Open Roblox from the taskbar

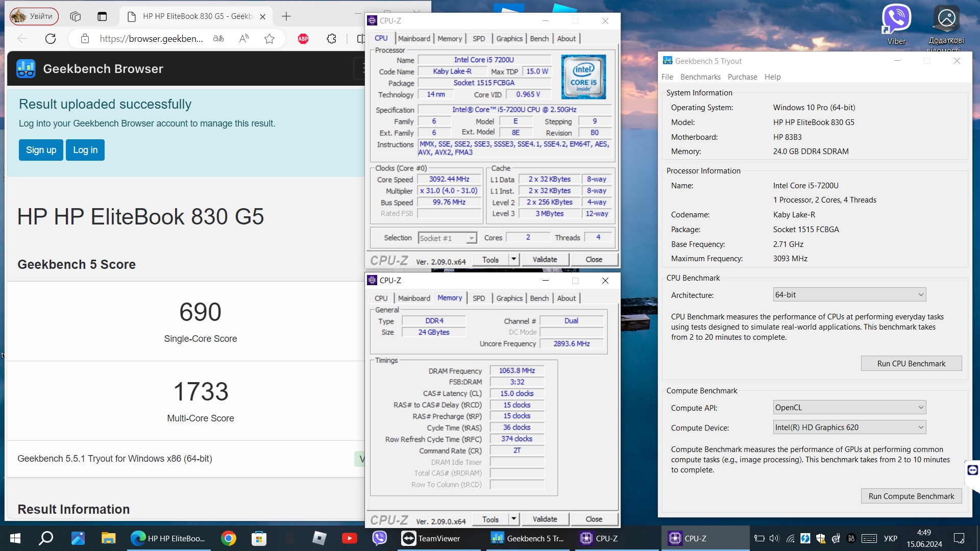point(320,538)
